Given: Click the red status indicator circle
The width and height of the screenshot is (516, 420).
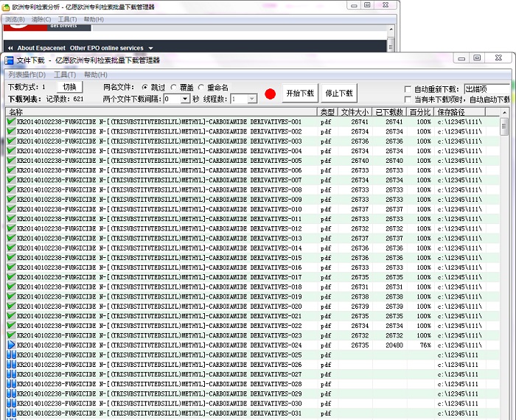Looking at the screenshot, I should (x=271, y=94).
